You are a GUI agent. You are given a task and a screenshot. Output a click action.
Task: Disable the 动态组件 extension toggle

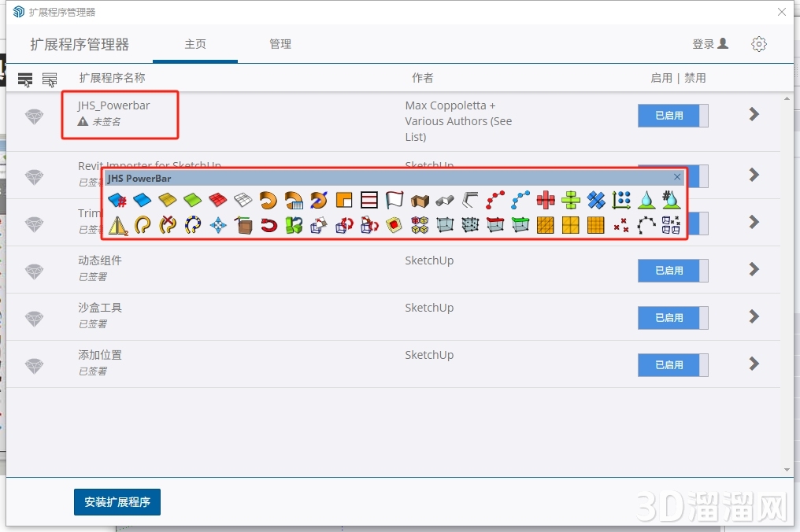672,271
